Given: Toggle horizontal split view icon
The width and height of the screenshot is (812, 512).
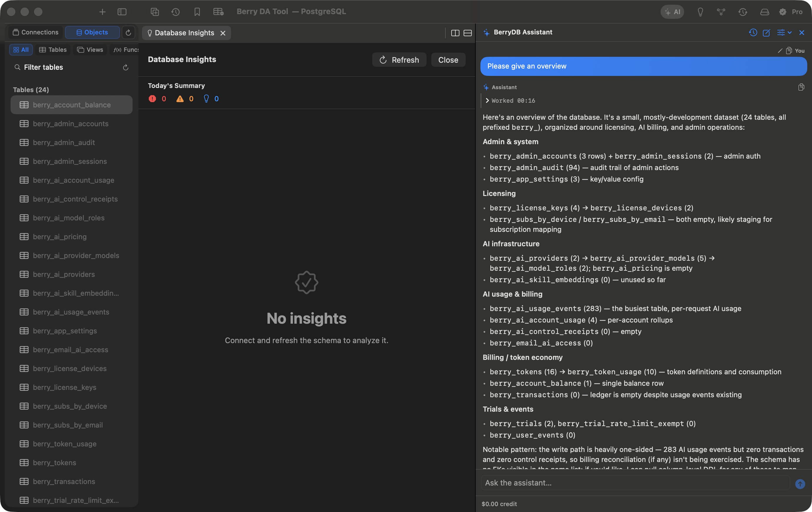Looking at the screenshot, I should pyautogui.click(x=468, y=33).
